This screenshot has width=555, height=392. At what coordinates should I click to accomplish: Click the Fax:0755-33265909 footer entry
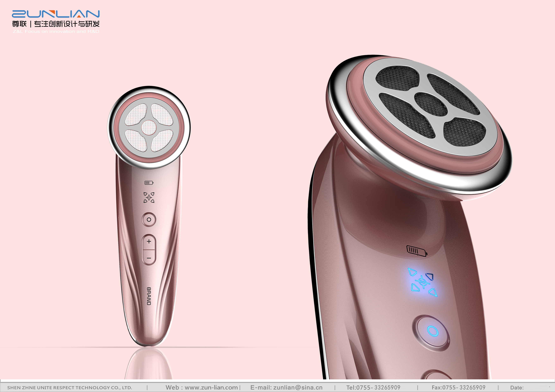pos(458,387)
